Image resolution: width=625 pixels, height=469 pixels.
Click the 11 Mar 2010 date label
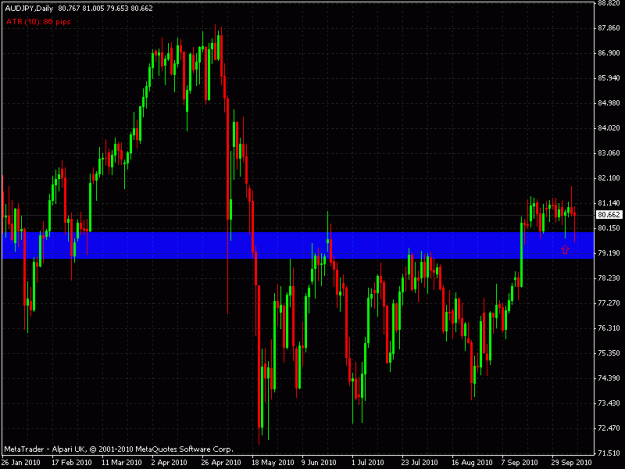coord(122,463)
